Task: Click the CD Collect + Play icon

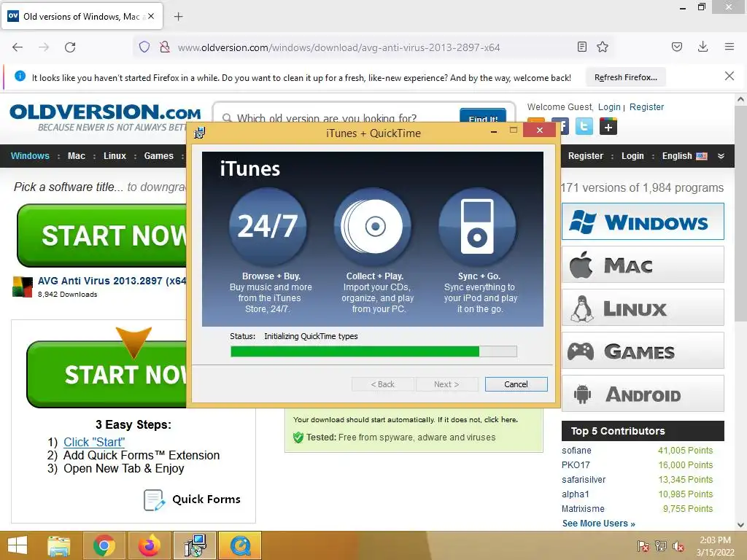Action: [372, 226]
